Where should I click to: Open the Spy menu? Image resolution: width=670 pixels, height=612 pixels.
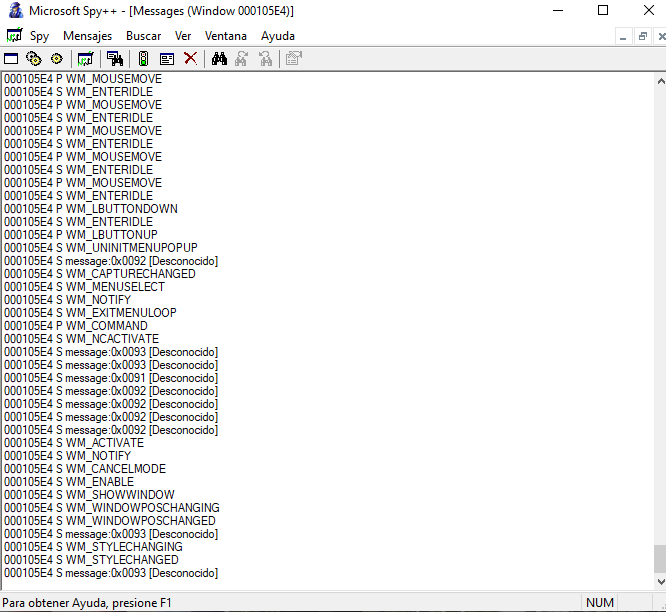click(x=39, y=36)
